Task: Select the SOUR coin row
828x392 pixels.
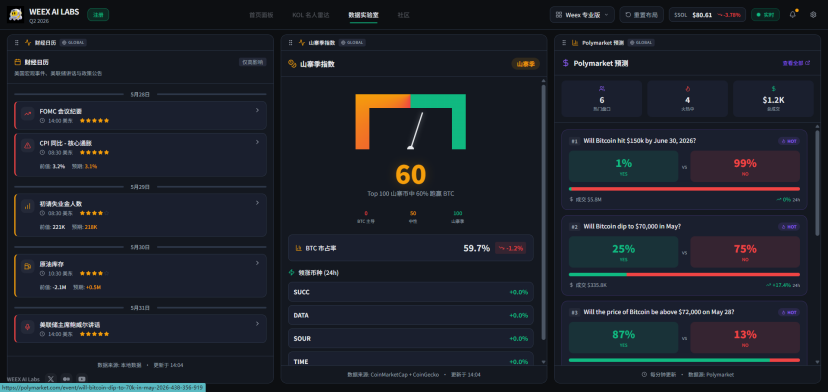Action: point(410,338)
